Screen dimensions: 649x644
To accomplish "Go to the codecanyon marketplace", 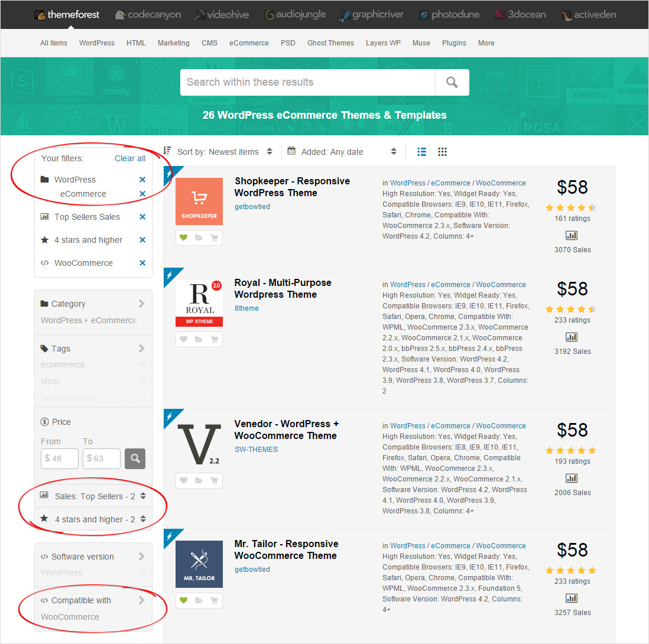I will 148,15.
